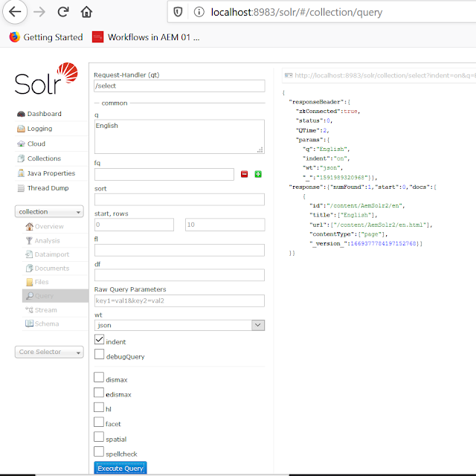Click the Schema book icon

(x=29, y=324)
